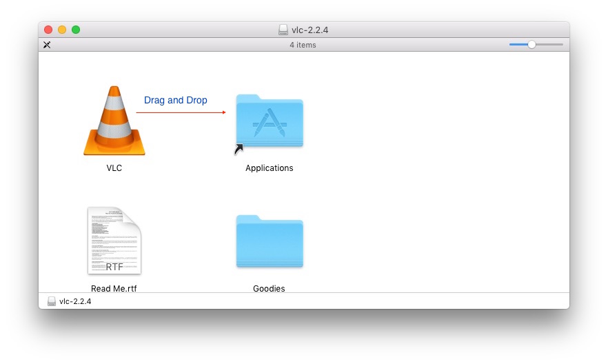Image resolution: width=608 pixels, height=364 pixels.
Task: Click the 'Goodies' folder name
Action: (269, 288)
